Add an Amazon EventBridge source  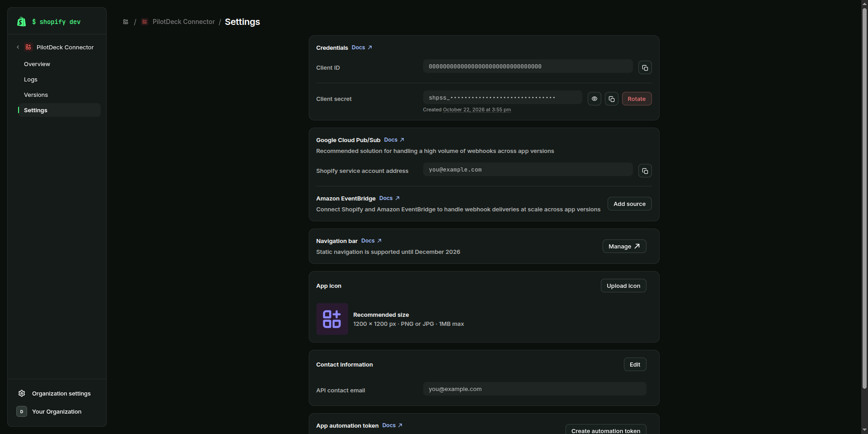pos(629,204)
